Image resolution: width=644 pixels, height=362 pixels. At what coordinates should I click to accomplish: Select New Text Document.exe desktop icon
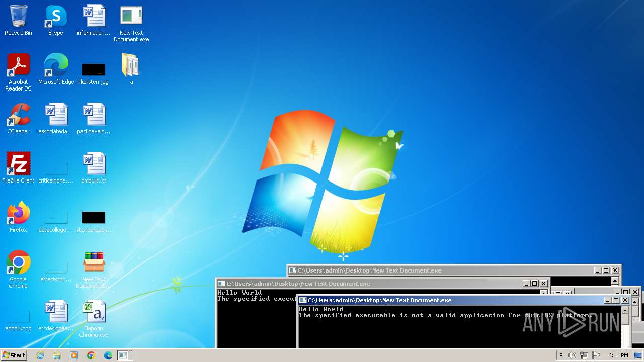click(x=131, y=23)
